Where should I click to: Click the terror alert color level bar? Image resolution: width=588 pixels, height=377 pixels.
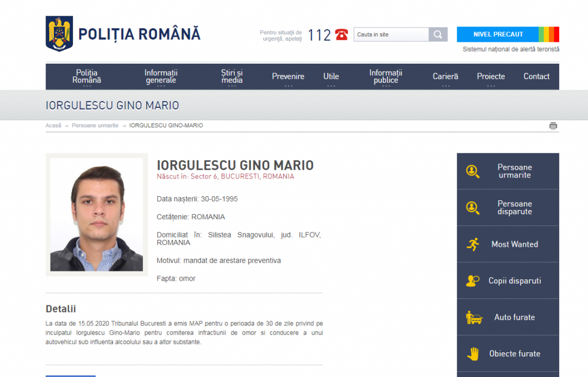pos(549,34)
